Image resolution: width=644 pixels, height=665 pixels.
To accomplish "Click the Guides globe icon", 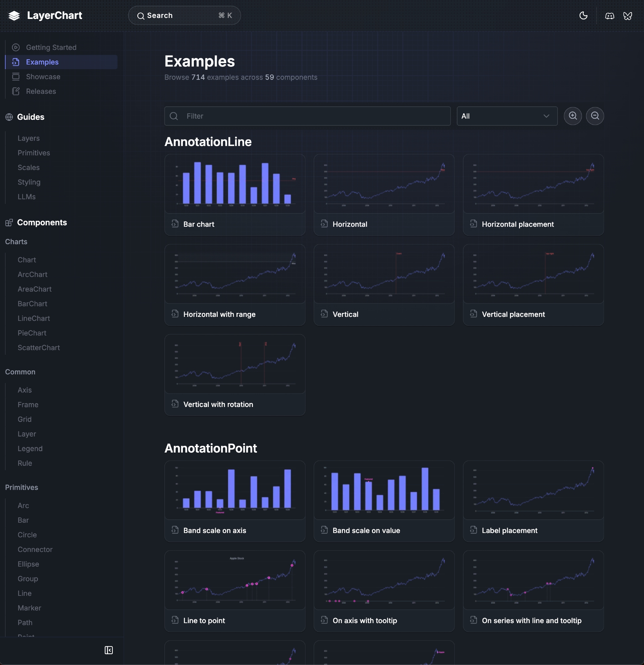I will click(x=9, y=117).
